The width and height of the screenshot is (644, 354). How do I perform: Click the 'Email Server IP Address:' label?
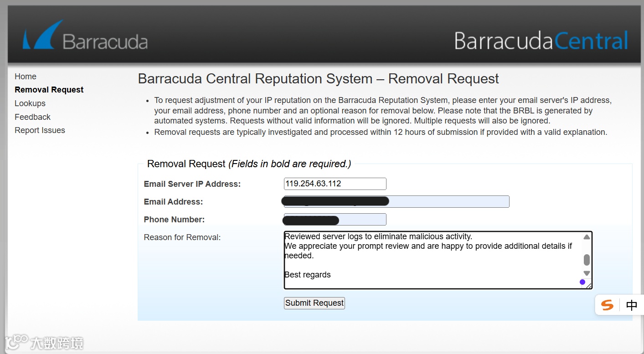(x=192, y=184)
